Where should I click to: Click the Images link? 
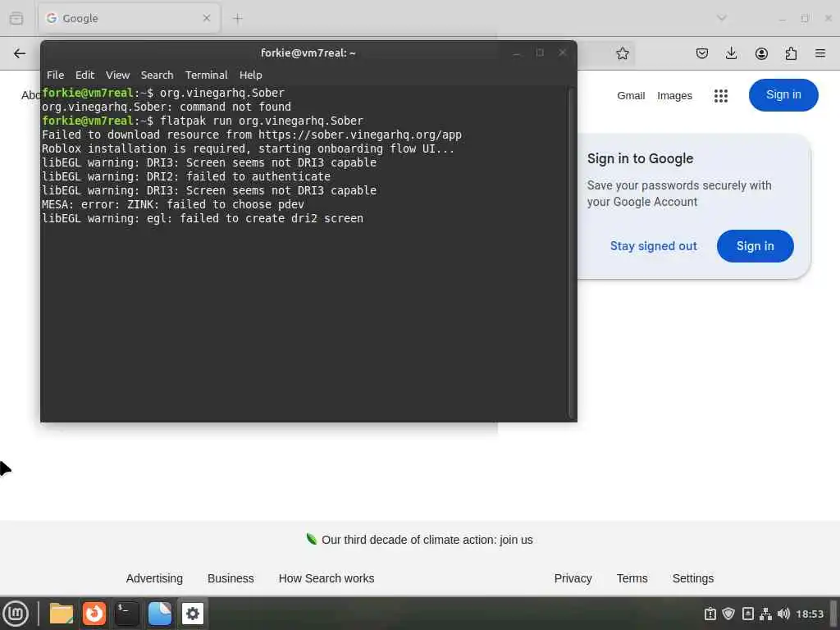674,95
